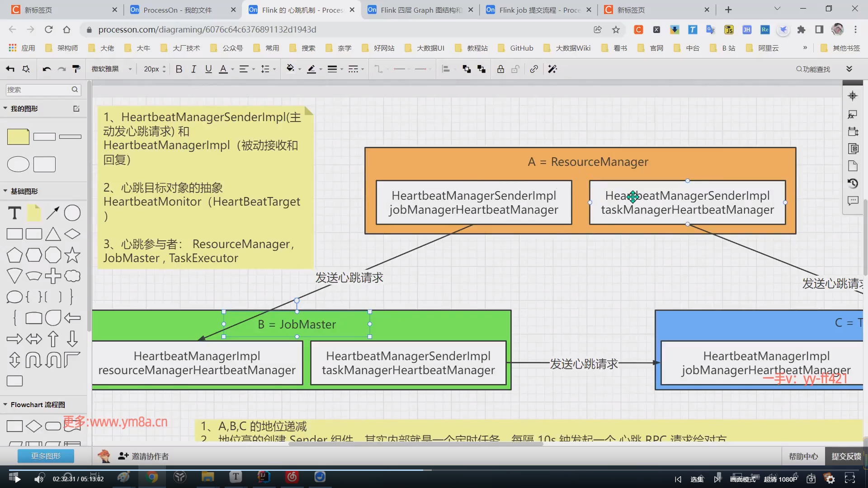Click the undo arrow in toolbar
Screen dimensions: 868x488
coord(47,69)
